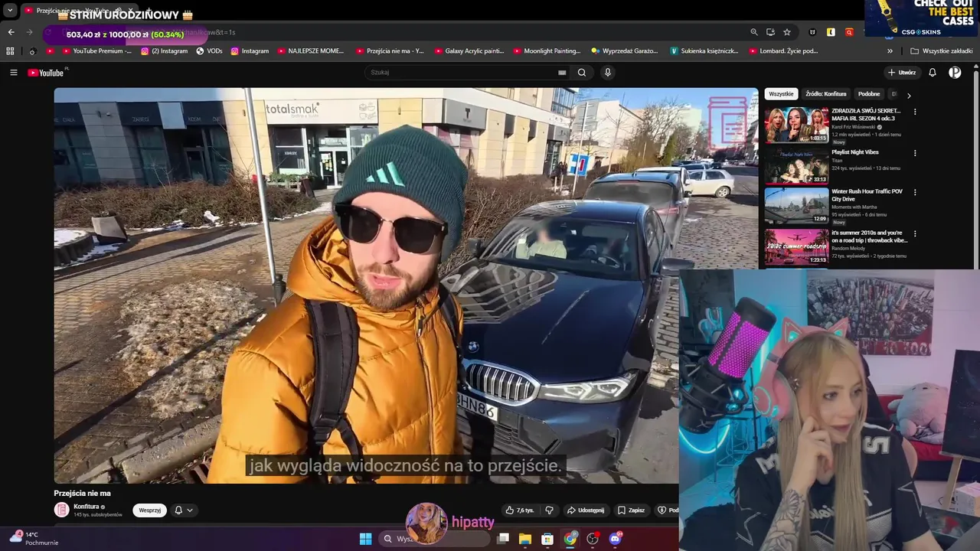Open the black cat extension icon
The image size is (980, 551).
point(812,32)
